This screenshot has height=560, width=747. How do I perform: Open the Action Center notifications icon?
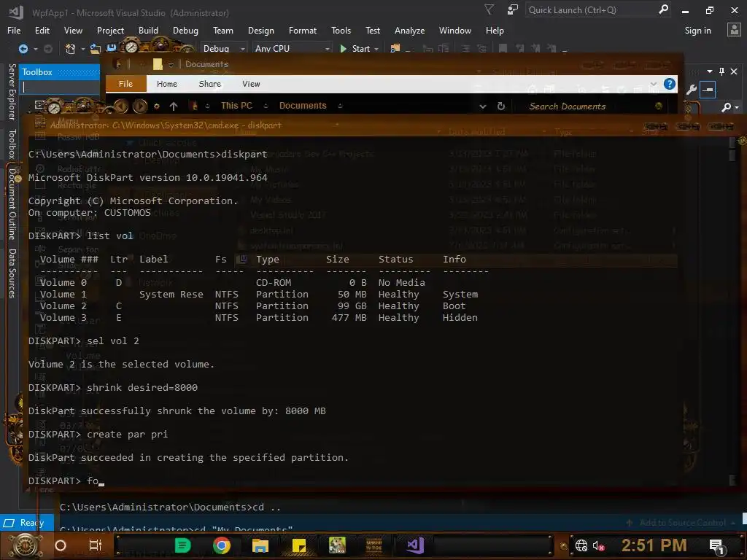click(716, 545)
